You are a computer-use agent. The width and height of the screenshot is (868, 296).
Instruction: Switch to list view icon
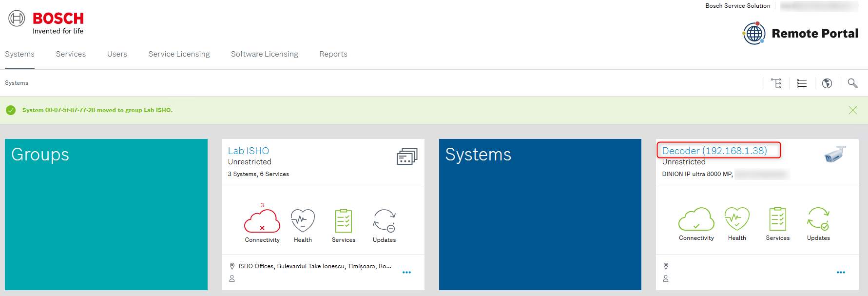(802, 83)
